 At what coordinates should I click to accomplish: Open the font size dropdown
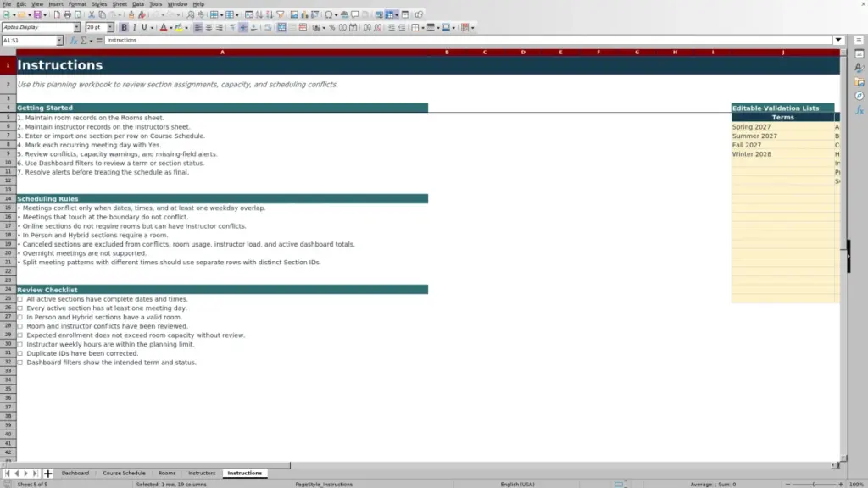110,28
